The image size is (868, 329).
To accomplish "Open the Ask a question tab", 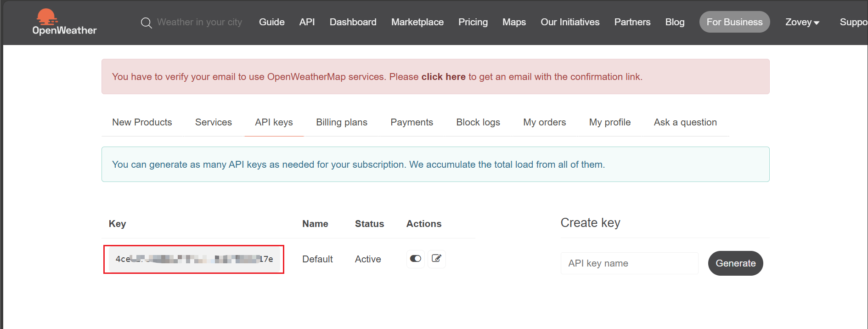I will pyautogui.click(x=685, y=122).
